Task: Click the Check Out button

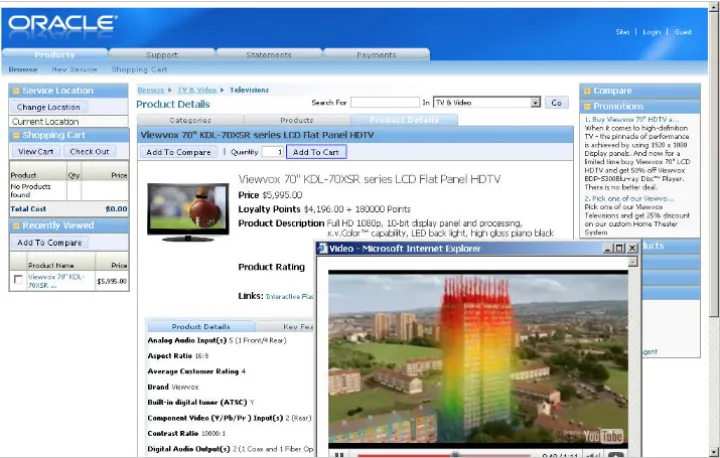Action: tap(89, 152)
